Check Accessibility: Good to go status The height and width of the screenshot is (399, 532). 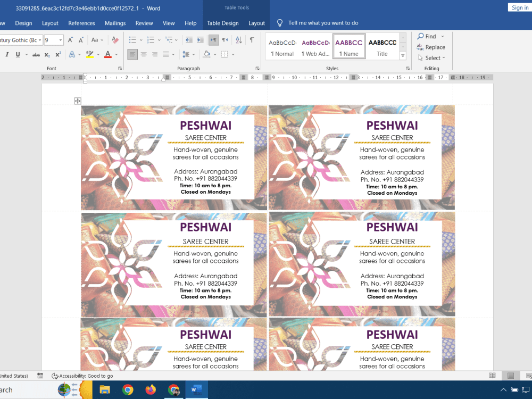coord(82,376)
